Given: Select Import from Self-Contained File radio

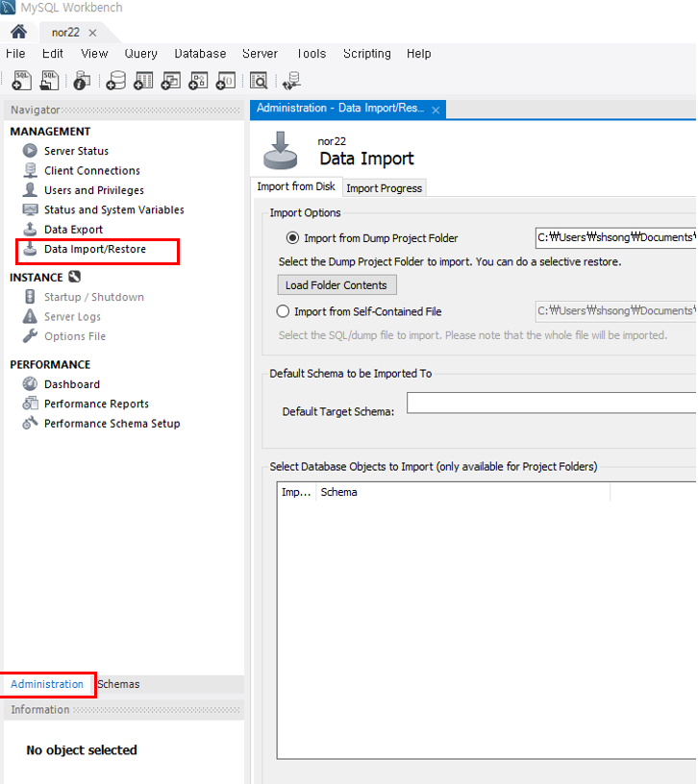Looking at the screenshot, I should tap(283, 311).
